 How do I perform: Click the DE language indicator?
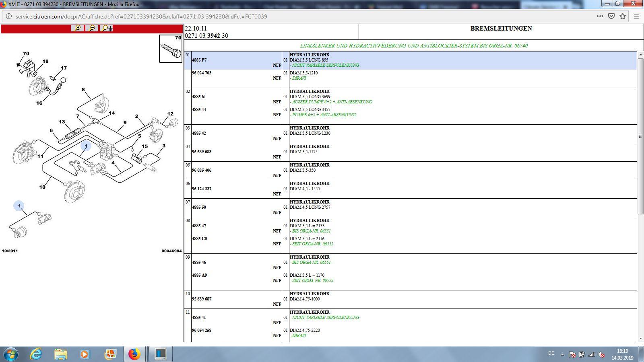point(551,353)
